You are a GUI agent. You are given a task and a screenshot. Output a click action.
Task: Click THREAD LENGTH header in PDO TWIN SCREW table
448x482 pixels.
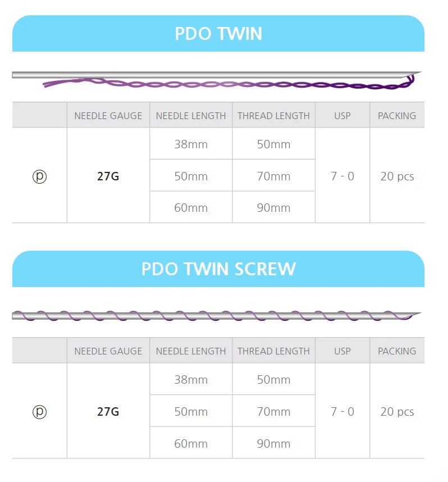point(273,351)
